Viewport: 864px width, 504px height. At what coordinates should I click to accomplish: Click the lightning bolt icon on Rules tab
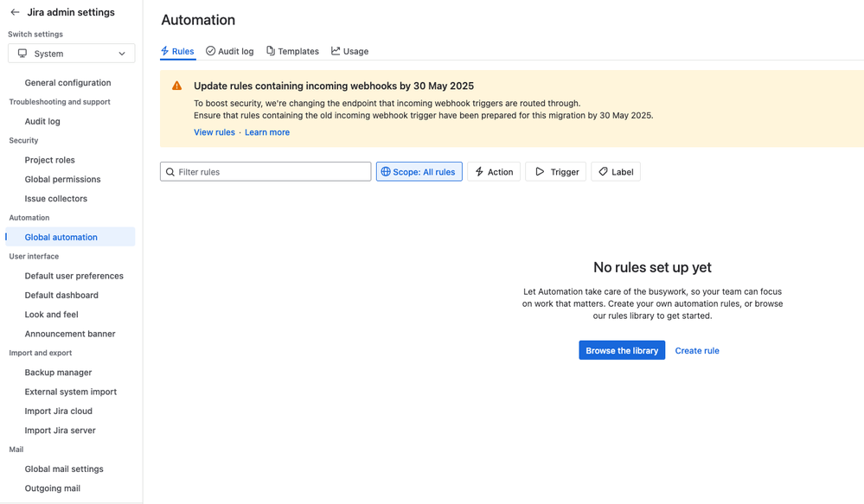[x=164, y=51]
